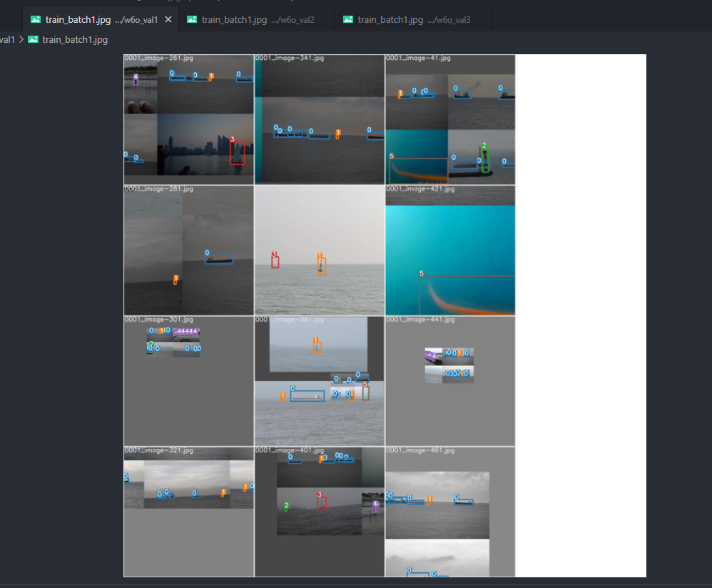Click class 5 box in image-421 tile
The height and width of the screenshot is (588, 712).
[x=467, y=295]
